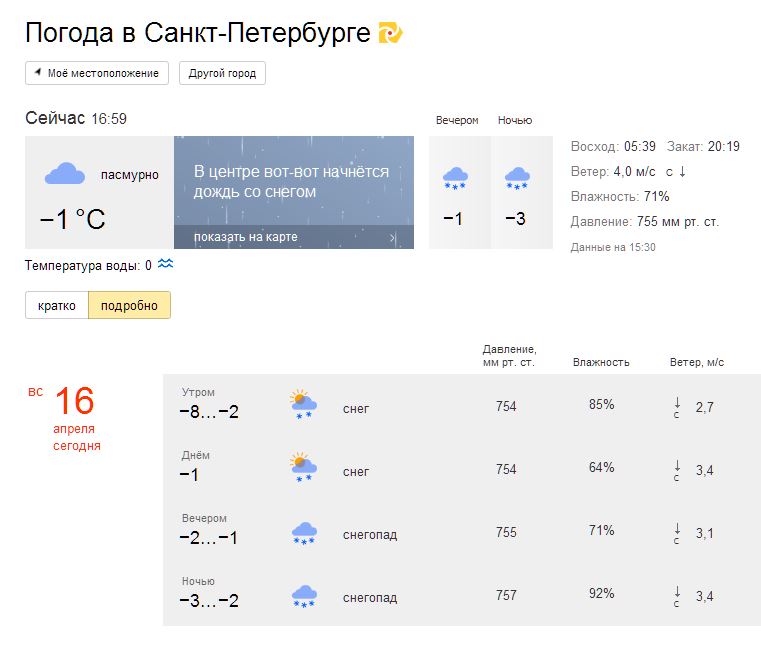Click the Днём sun-and-snow weather icon
The image size is (761, 658).
[x=303, y=468]
